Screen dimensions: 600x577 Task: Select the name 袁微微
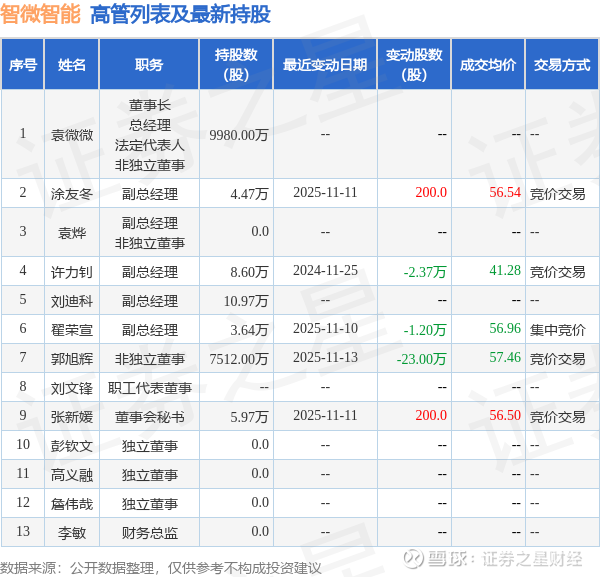[x=72, y=135]
